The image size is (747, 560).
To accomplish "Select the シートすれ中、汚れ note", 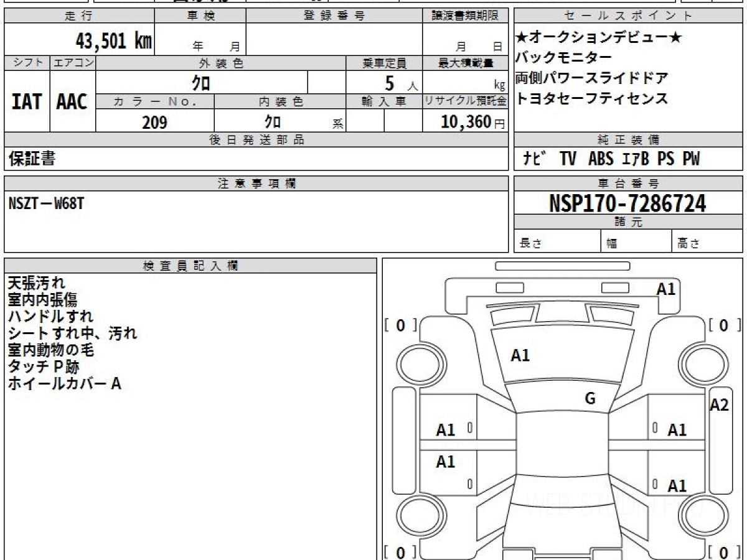I will coord(72,334).
